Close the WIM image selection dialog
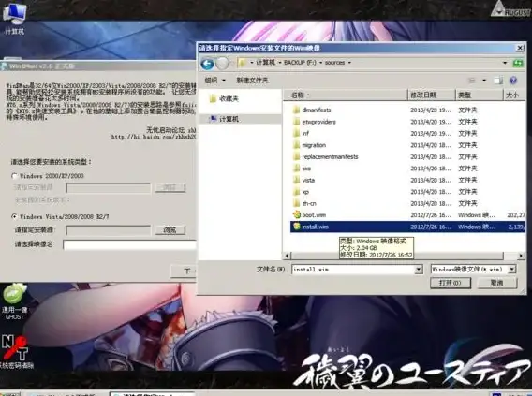Image resolution: width=532 pixels, height=396 pixels. click(520, 48)
